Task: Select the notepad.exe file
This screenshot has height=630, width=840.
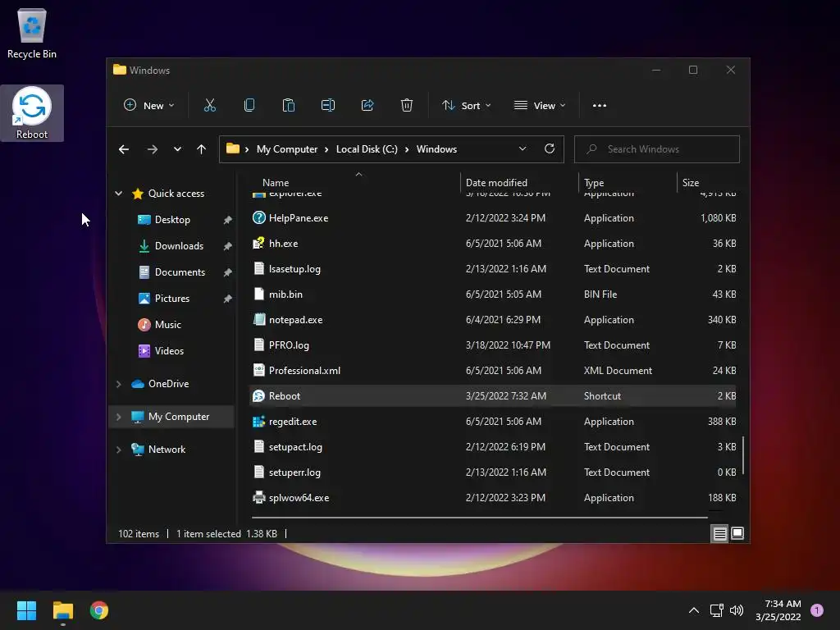Action: 493,320
